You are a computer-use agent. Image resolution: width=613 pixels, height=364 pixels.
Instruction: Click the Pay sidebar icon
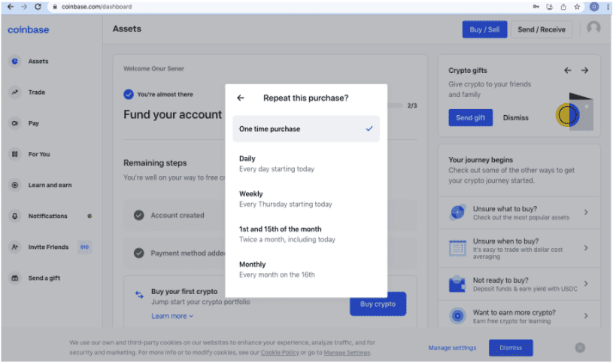click(x=15, y=123)
